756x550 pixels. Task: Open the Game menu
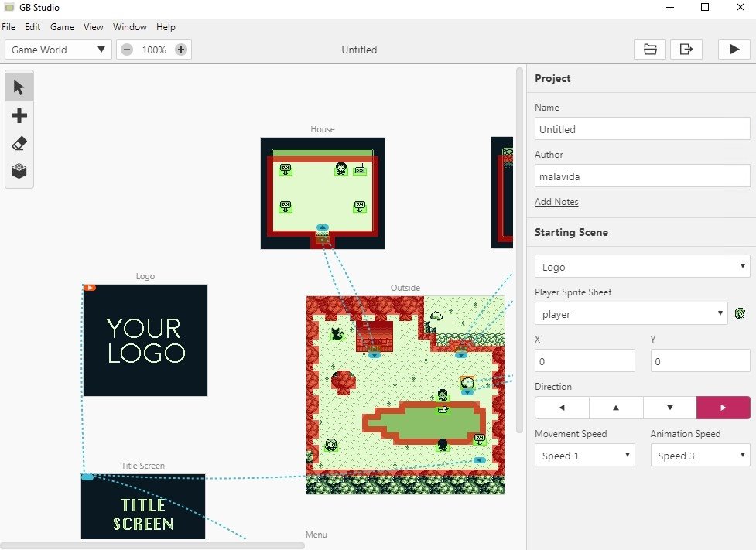tap(62, 27)
